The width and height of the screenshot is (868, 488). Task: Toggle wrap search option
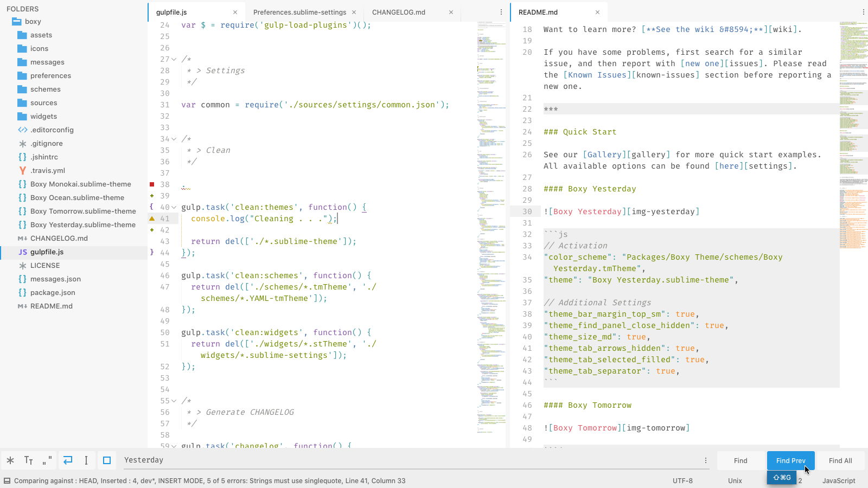(68, 460)
